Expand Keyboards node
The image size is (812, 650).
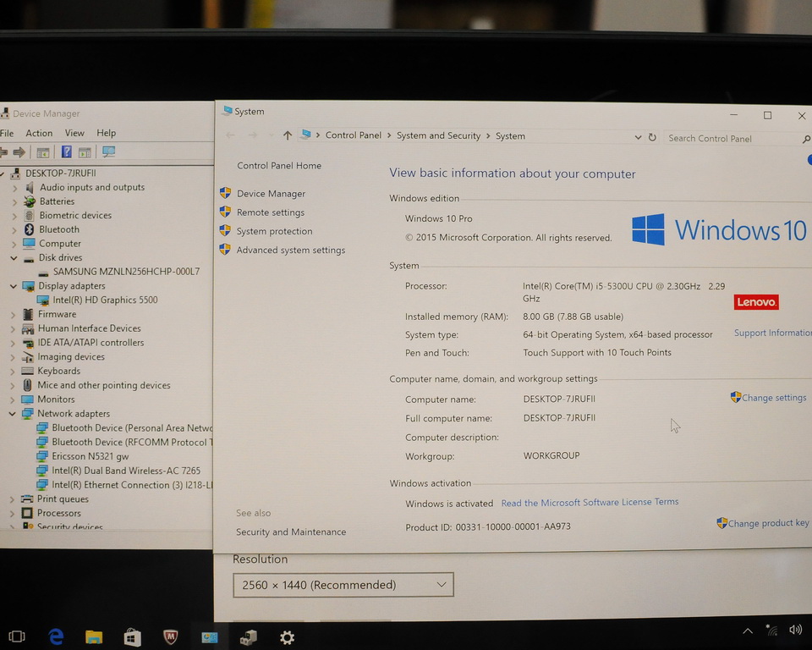13,372
